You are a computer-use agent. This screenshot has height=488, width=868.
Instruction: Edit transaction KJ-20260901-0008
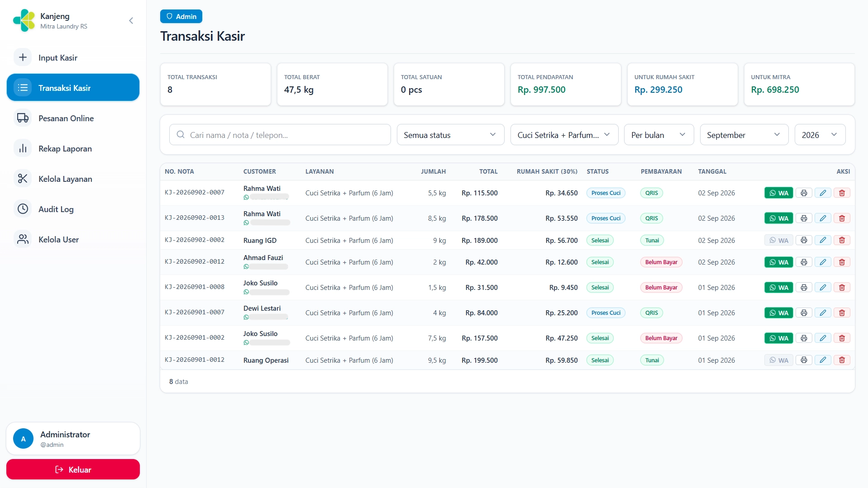pos(823,288)
